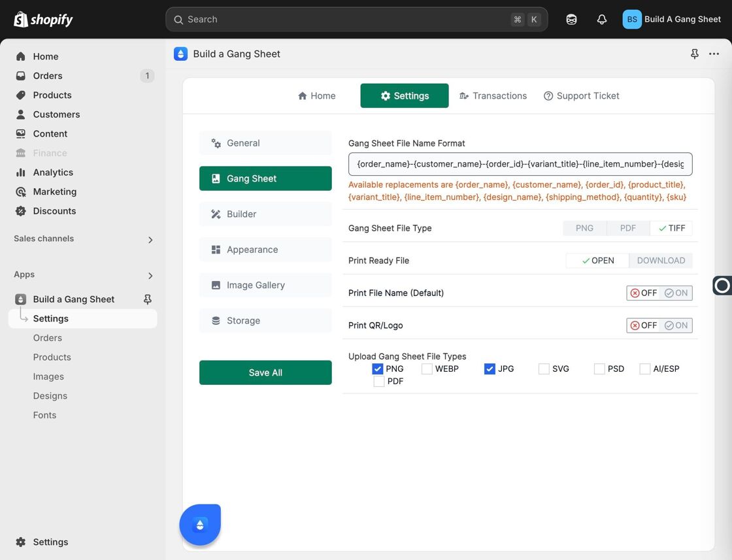732x560 pixels.
Task: Turn Print QR/Logo ON
Action: tap(676, 325)
